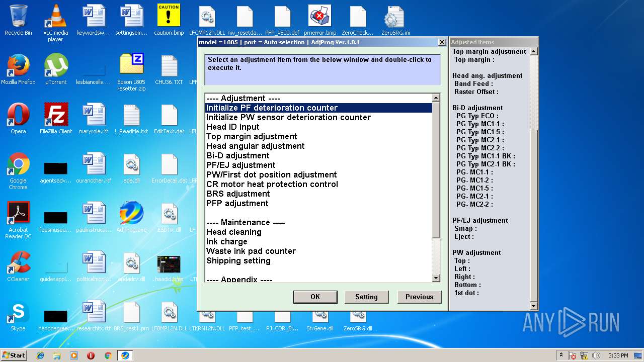Click adjustment list scrollbar up arrow
The height and width of the screenshot is (362, 644).
point(436,98)
